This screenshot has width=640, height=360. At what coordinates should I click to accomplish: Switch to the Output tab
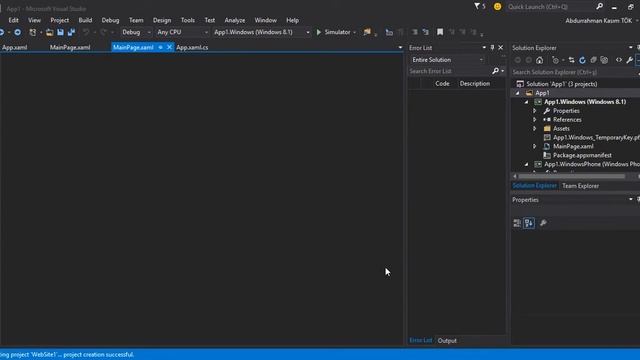(447, 340)
